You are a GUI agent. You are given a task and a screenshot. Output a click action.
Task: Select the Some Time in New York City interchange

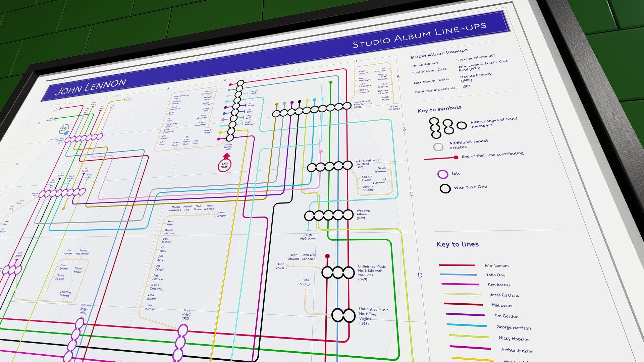tap(311, 110)
